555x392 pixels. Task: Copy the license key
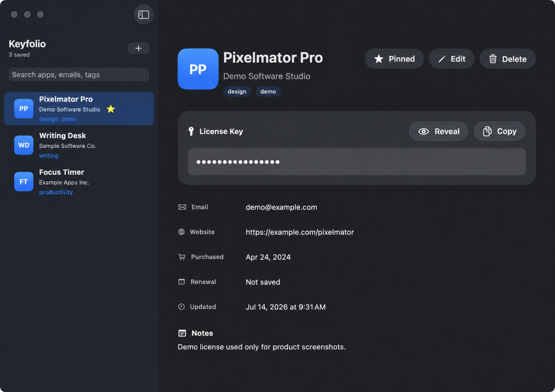tap(499, 131)
